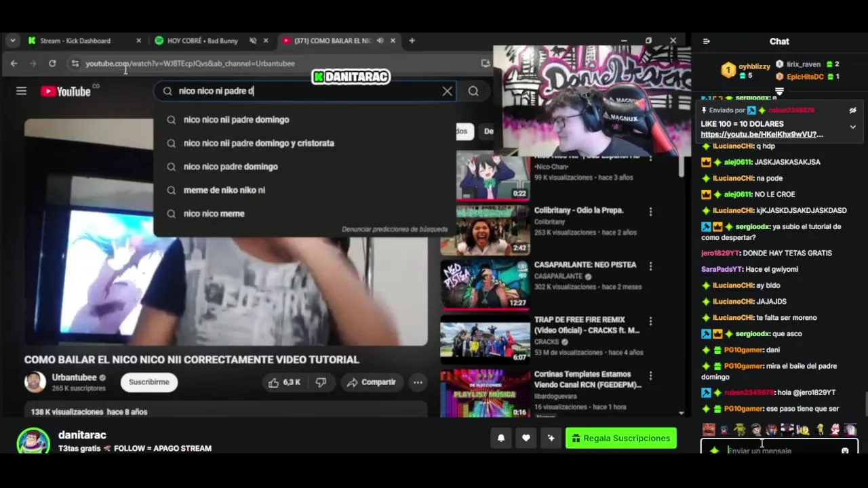Open Colibritany - Odio la Prepa thumbnail
This screenshot has width=868, height=488.
point(485,230)
